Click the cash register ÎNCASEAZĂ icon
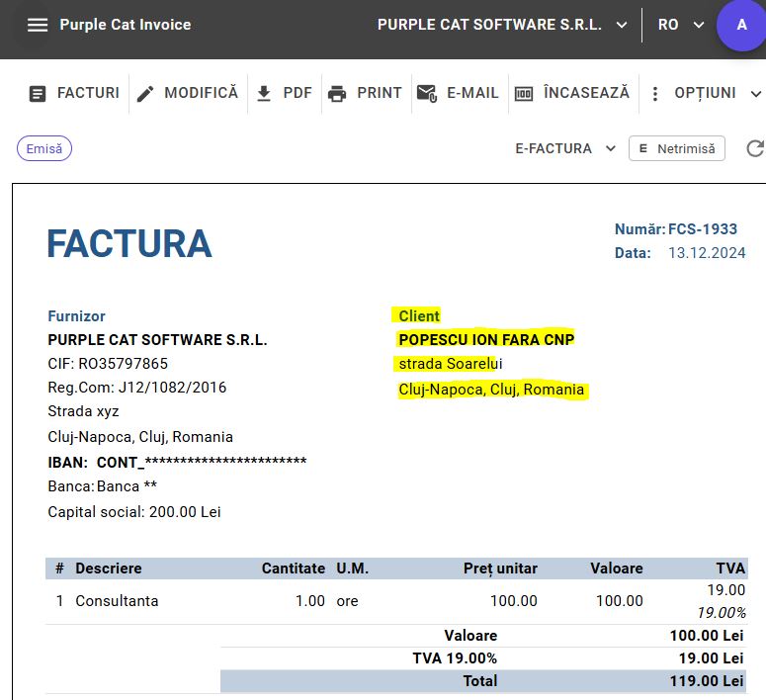The height and width of the screenshot is (700, 766). tap(524, 93)
